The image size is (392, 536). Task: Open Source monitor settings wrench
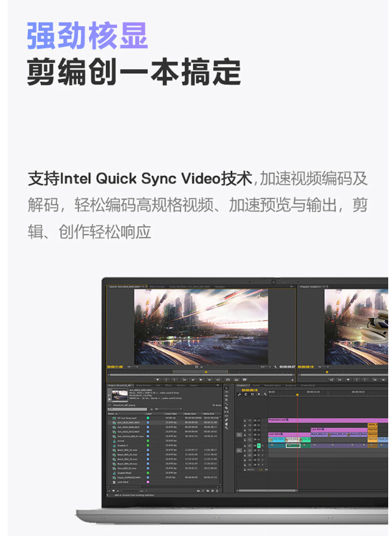275,367
